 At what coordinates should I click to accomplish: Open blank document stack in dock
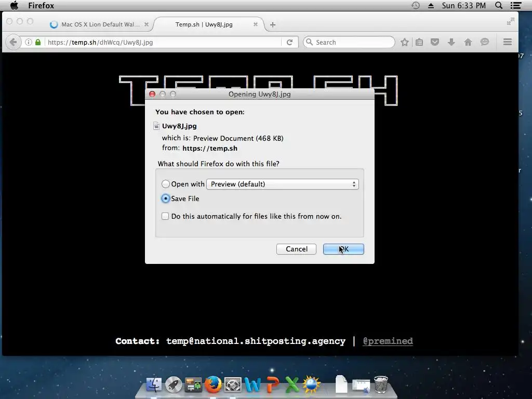click(x=341, y=384)
